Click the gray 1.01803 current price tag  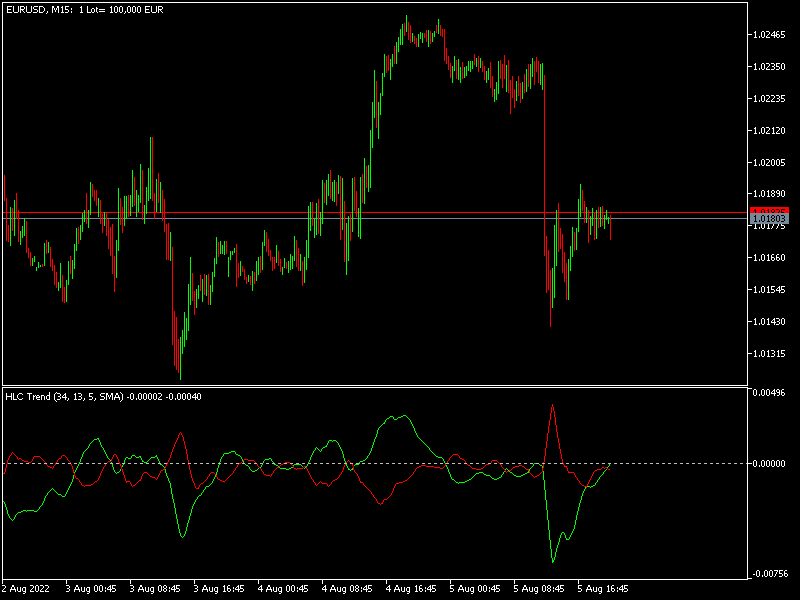(769, 219)
